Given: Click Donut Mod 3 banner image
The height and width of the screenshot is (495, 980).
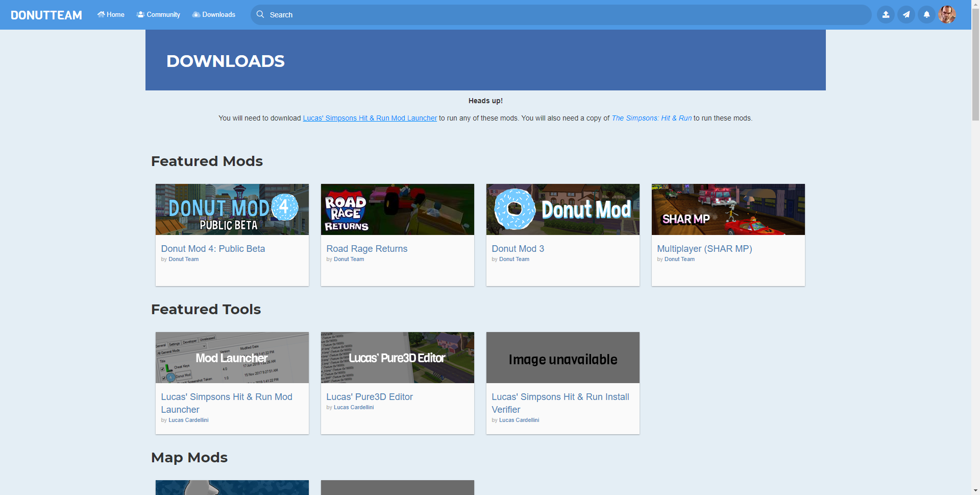Looking at the screenshot, I should [563, 209].
